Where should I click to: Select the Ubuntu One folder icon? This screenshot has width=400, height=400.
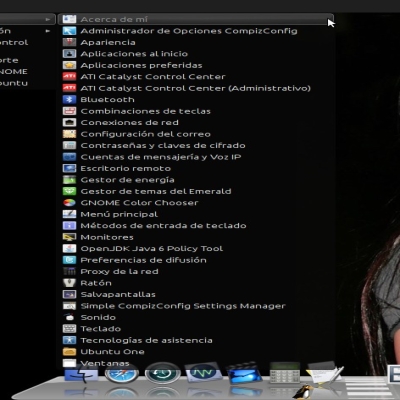69,352
